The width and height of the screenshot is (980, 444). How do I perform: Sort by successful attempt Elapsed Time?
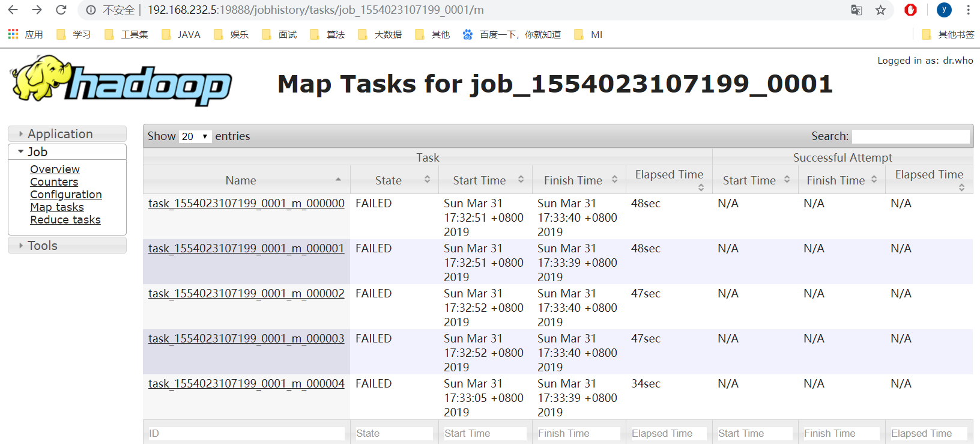tap(929, 180)
